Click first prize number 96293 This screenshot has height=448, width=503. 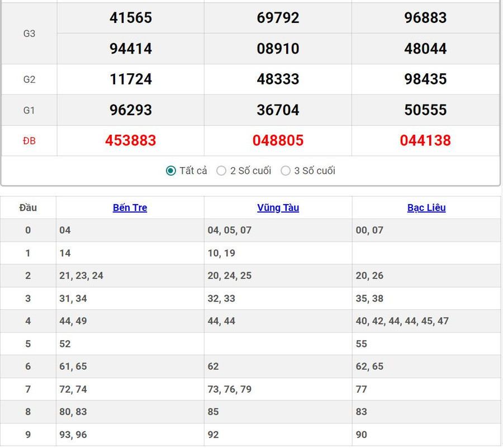click(130, 110)
